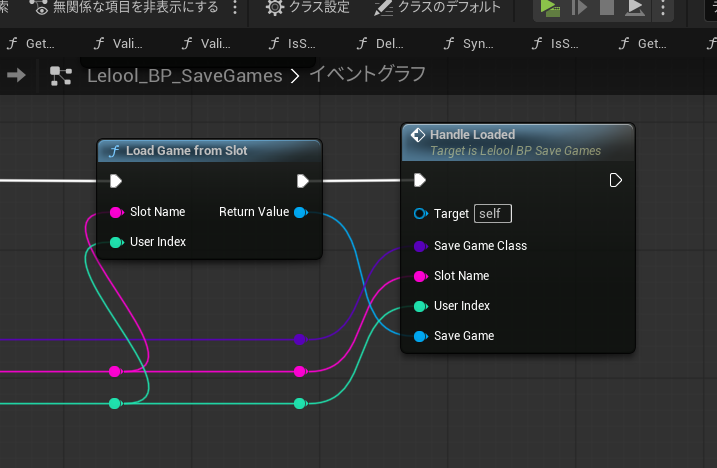Image resolution: width=717 pixels, height=468 pixels.
Task: Open Class Defaults (クラスのデフォルト)
Action: click(437, 7)
